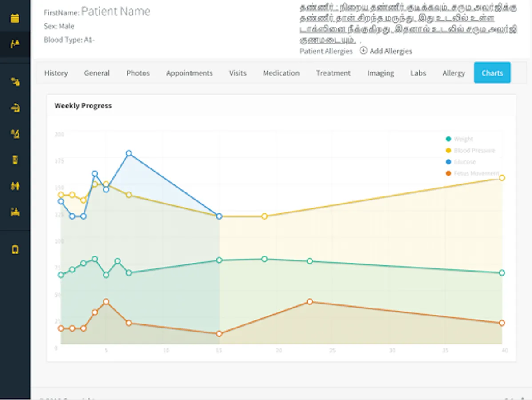Click the imaging scanner icon in the sidebar
532x400 pixels.
(x=15, y=108)
